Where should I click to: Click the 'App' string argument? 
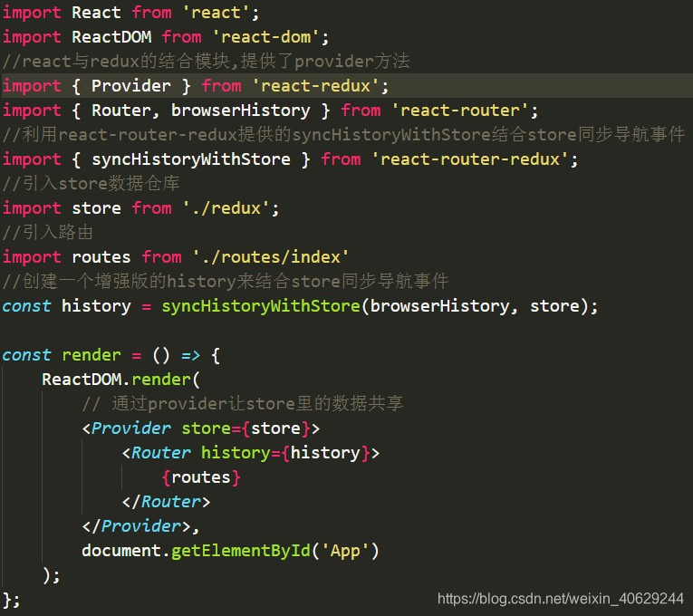pyautogui.click(x=345, y=551)
